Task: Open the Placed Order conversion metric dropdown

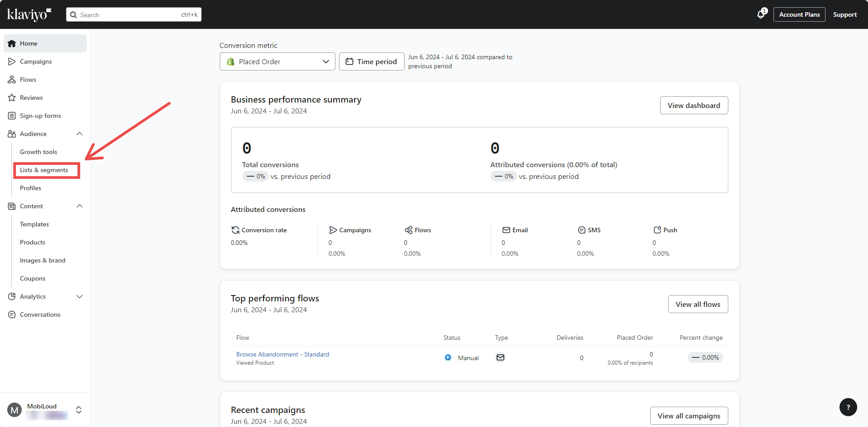Action: coord(277,61)
